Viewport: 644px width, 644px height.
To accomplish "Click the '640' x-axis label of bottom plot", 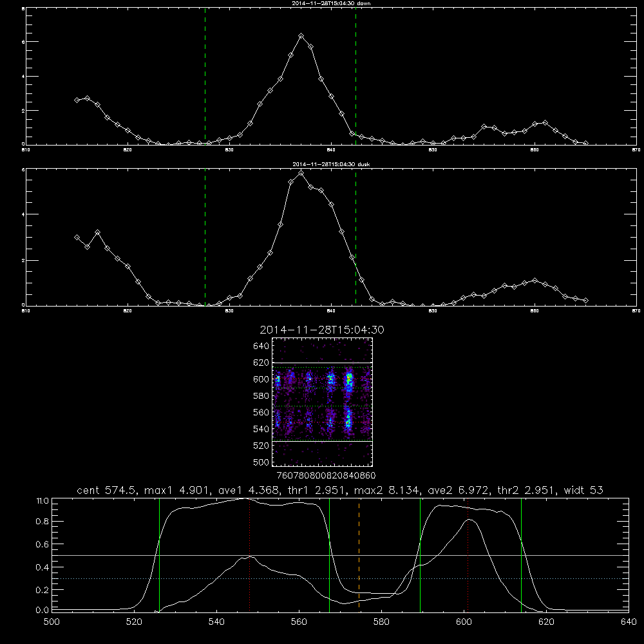I will click(x=629, y=622).
